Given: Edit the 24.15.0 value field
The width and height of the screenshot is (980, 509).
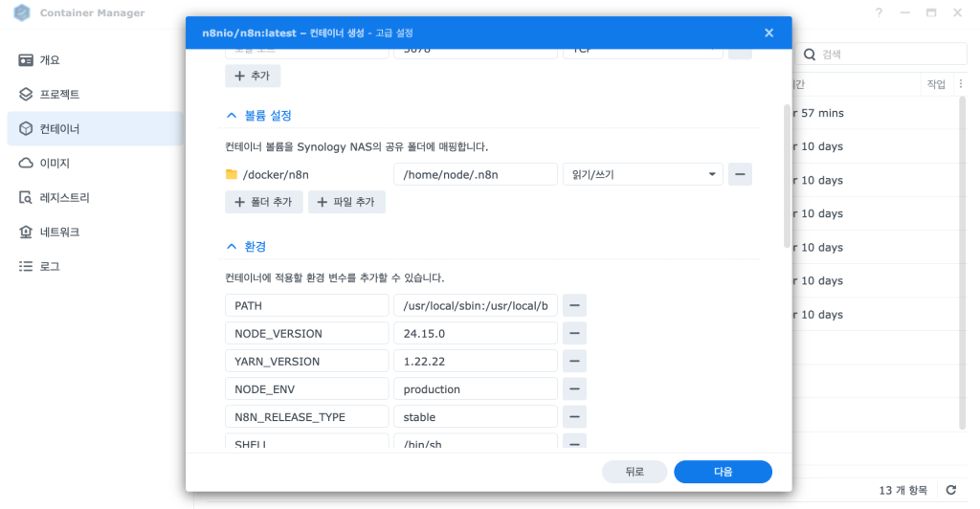Looking at the screenshot, I should (475, 334).
